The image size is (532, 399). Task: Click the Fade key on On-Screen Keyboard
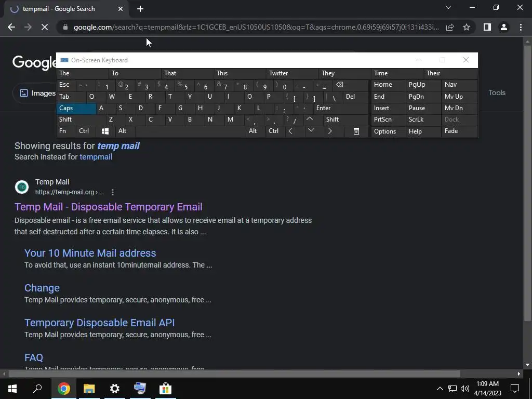click(x=459, y=131)
